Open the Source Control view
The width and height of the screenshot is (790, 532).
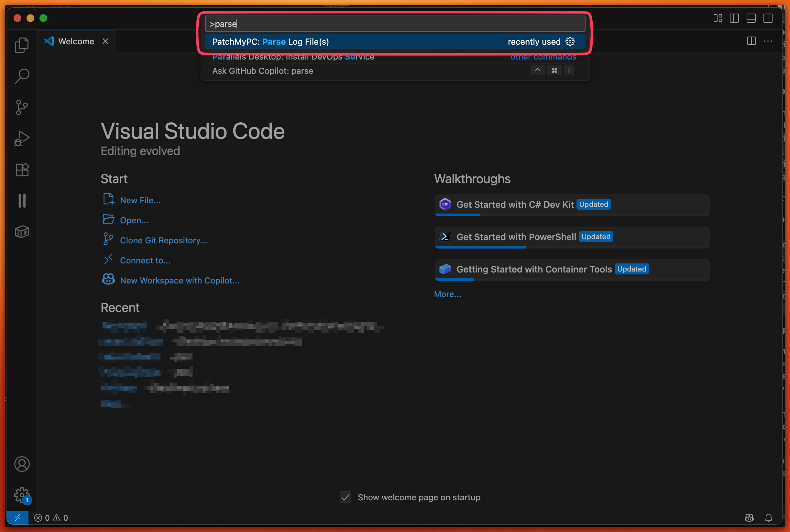click(x=22, y=107)
